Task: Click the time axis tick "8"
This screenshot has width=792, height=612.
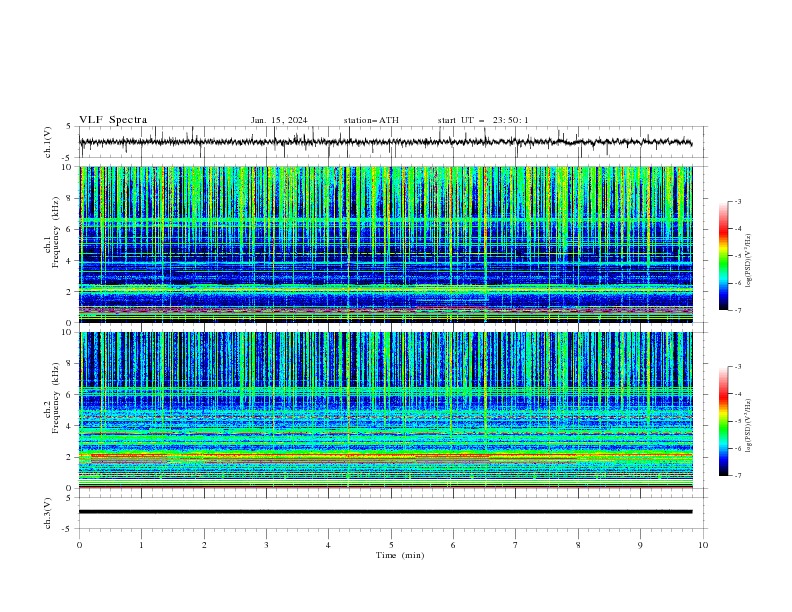Action: pos(578,545)
